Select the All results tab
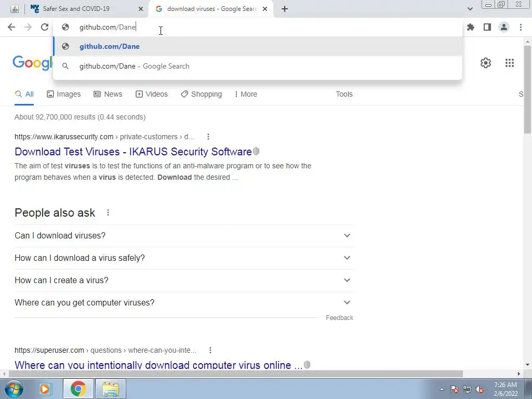Screen dimensions: 532x399 (x=24, y=94)
